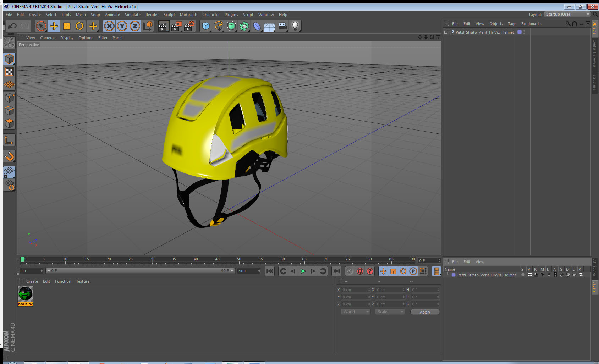Add a Floor environment object
Screen dimensions: 599x364
pyautogui.click(x=270, y=26)
